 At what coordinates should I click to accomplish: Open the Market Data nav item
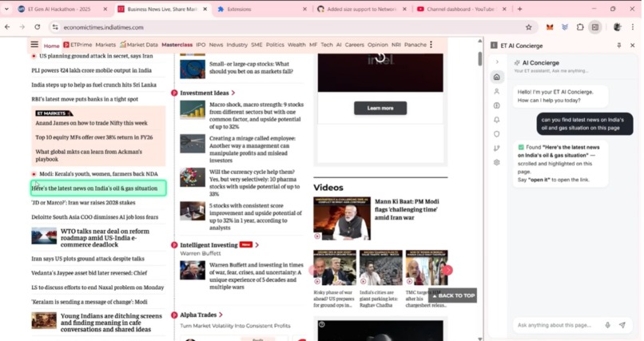pyautogui.click(x=139, y=45)
